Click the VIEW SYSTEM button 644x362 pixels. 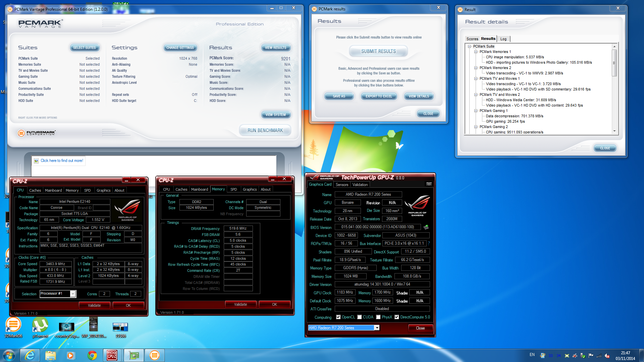coord(275,115)
